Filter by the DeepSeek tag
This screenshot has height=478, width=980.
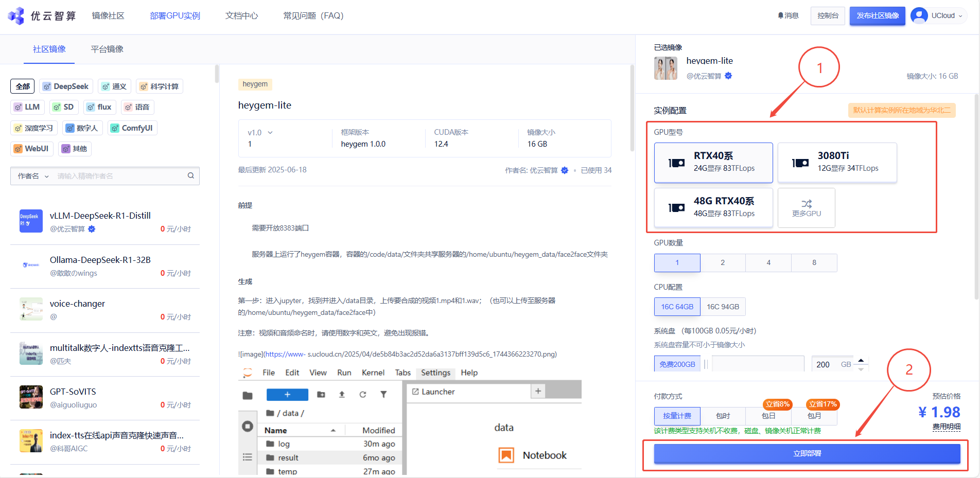click(66, 86)
